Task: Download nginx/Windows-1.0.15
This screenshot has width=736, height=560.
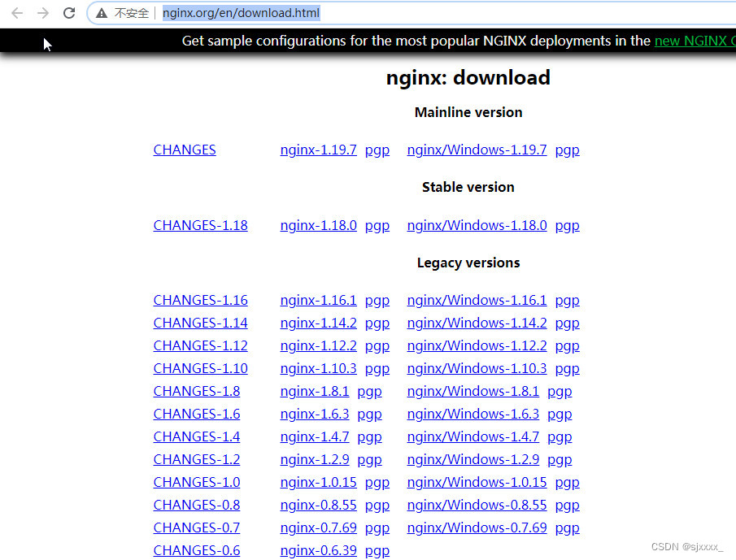Action: pos(477,482)
